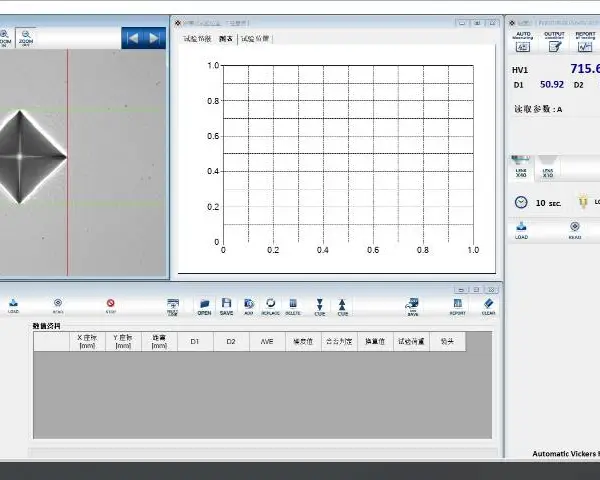Viewport: 600px width, 480px height.
Task: Click the AVE column header
Action: coord(267,341)
